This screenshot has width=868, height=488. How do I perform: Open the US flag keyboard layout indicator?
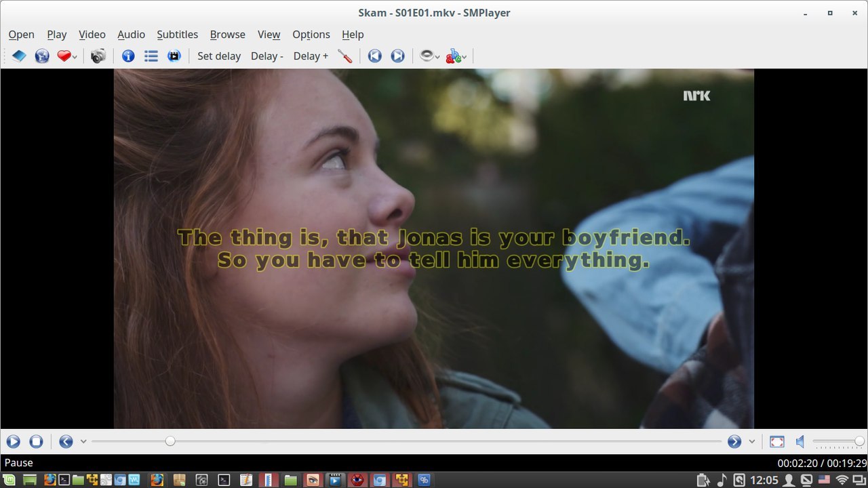(x=824, y=480)
